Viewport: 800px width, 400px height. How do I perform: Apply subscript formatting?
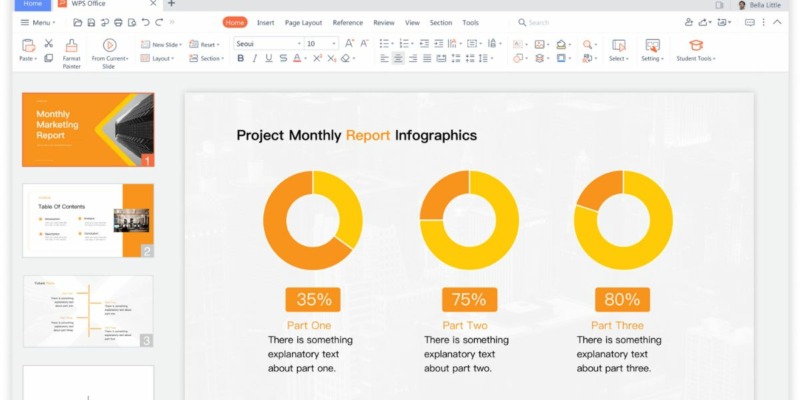(332, 58)
